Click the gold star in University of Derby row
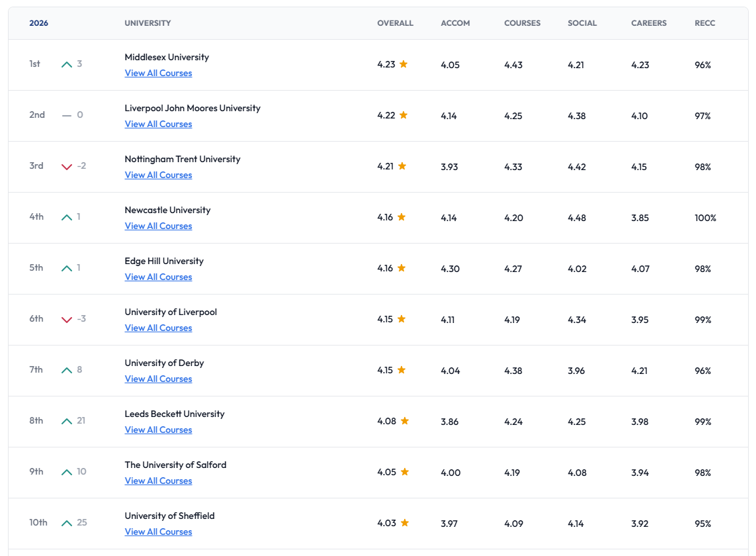This screenshot has height=556, width=756. tap(401, 370)
